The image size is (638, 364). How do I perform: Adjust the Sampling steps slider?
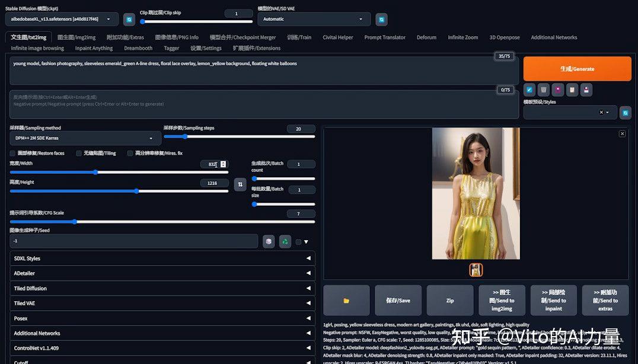tap(240, 137)
